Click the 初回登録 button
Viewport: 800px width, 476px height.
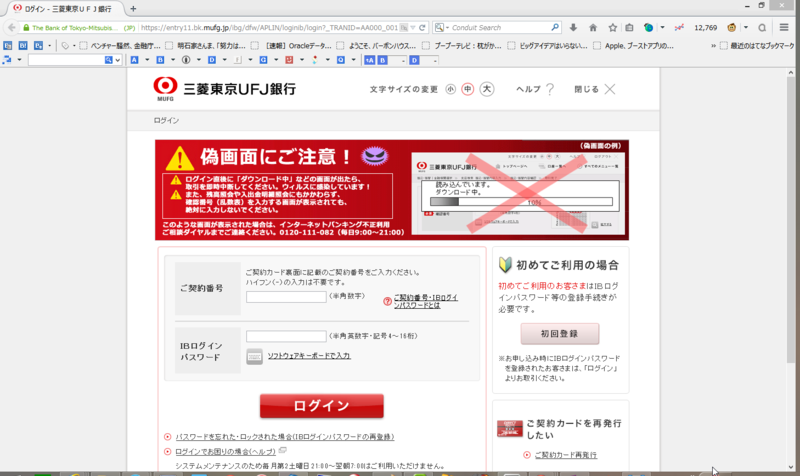tap(560, 334)
